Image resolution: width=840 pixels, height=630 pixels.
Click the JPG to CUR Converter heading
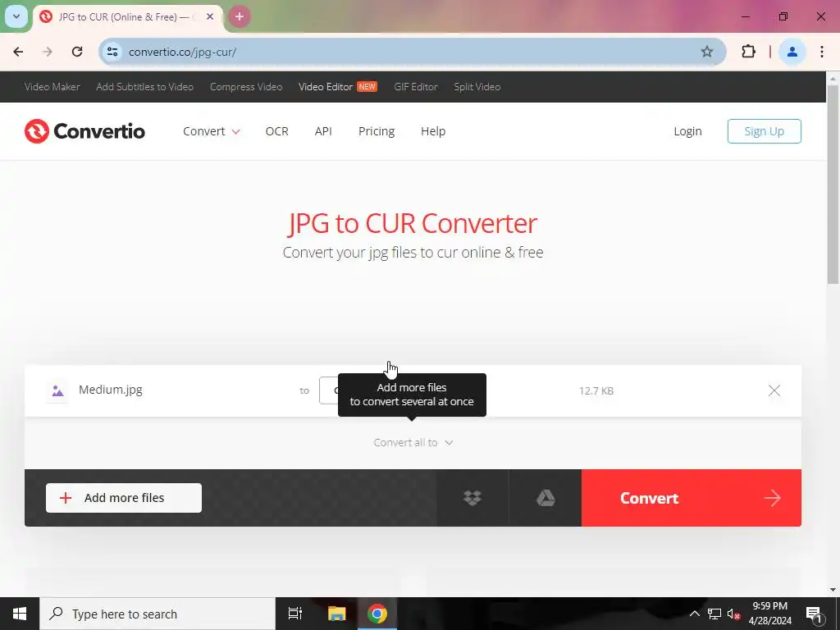click(413, 223)
